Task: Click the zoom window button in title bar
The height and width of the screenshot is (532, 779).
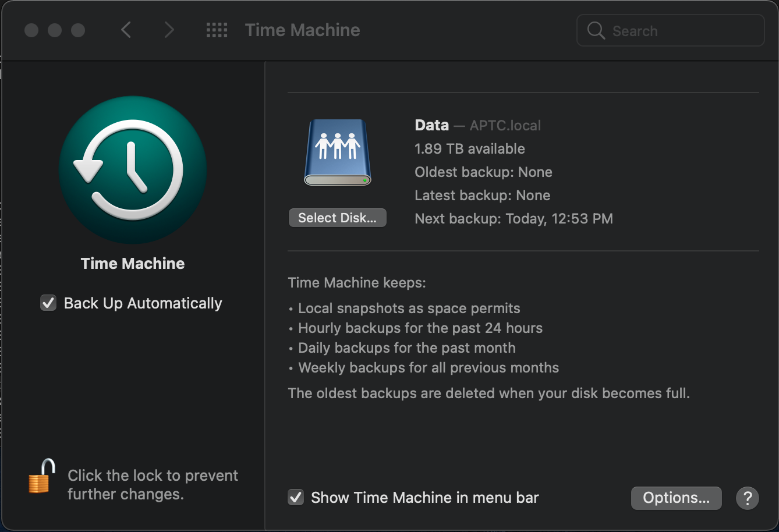Action: [x=78, y=30]
